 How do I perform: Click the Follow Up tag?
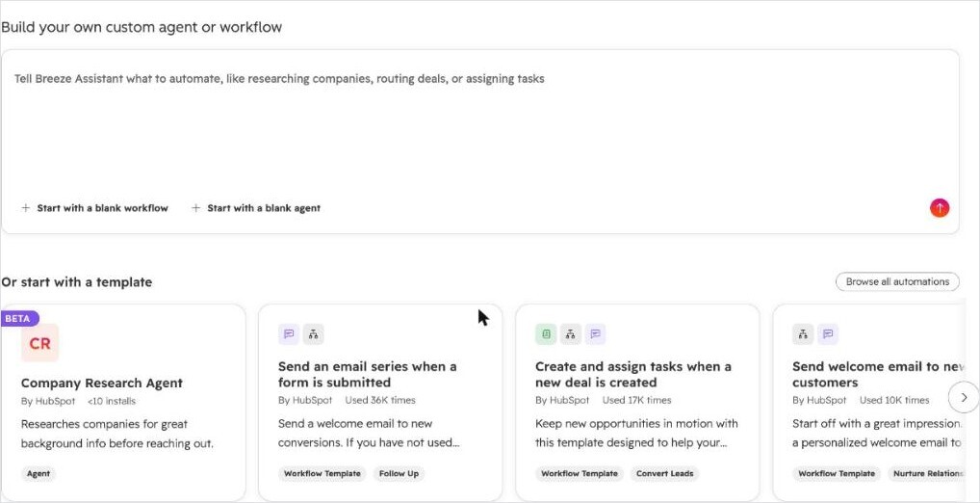pyautogui.click(x=399, y=473)
